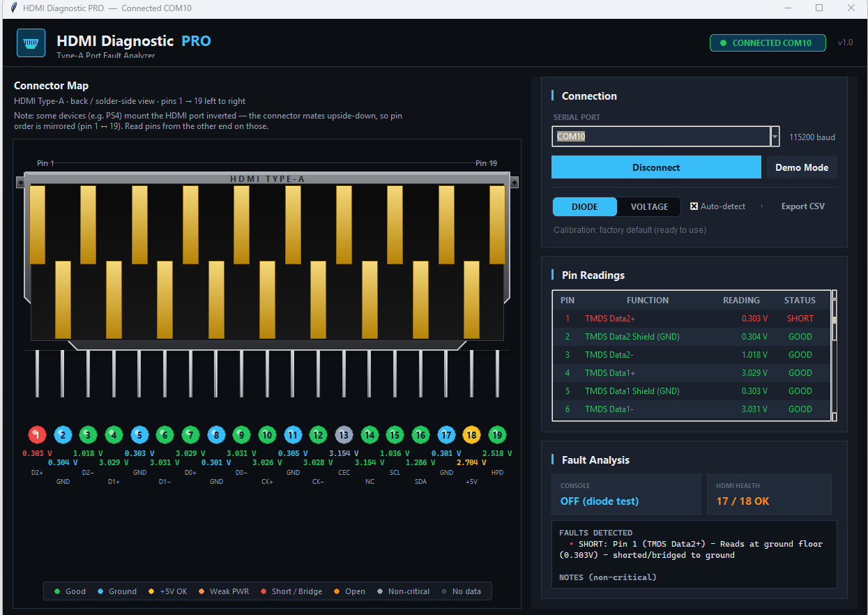The width and height of the screenshot is (868, 615).
Task: Click the "OFF (diode test)" console status
Action: pyautogui.click(x=600, y=501)
